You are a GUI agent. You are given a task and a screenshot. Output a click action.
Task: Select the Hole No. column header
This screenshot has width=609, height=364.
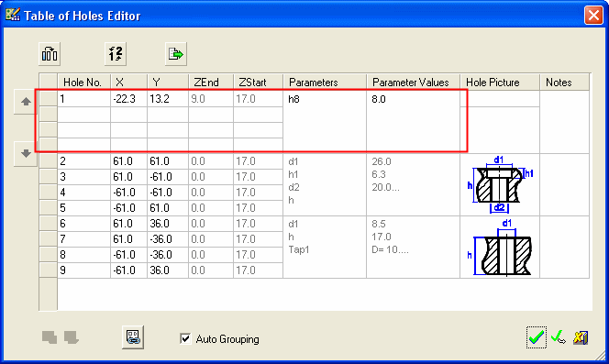click(83, 82)
